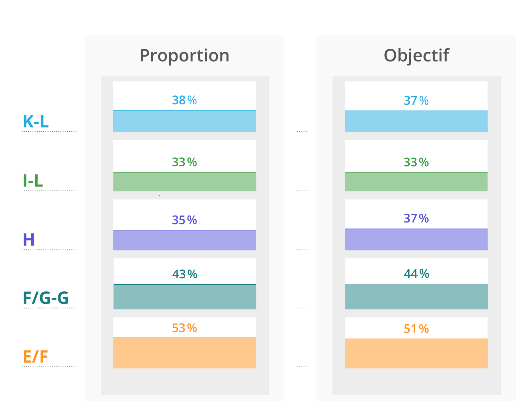
Task: Click the Proportion column heading
Action: (x=184, y=56)
